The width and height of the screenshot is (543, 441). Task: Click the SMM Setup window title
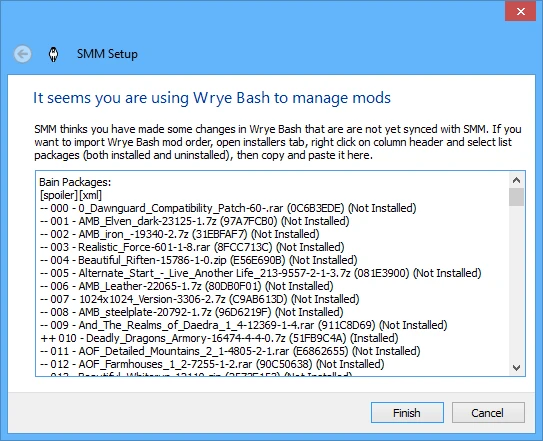point(107,54)
